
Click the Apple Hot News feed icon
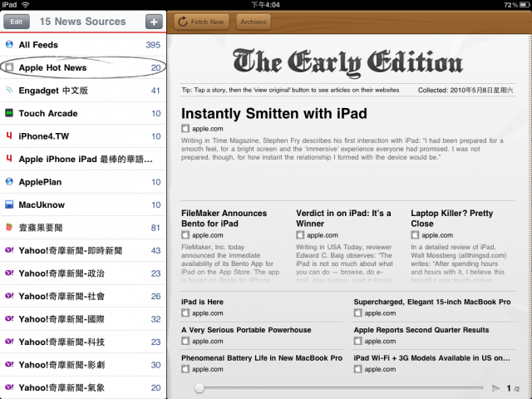tap(9, 67)
